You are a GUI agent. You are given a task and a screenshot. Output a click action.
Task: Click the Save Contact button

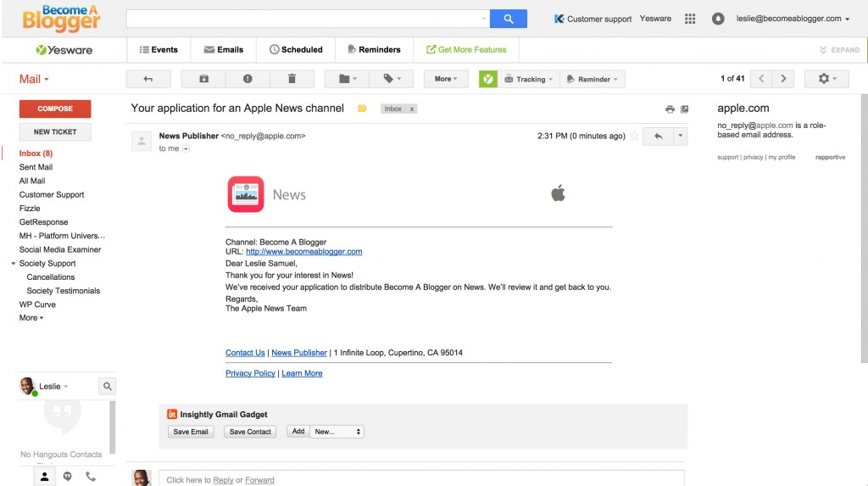tap(250, 432)
